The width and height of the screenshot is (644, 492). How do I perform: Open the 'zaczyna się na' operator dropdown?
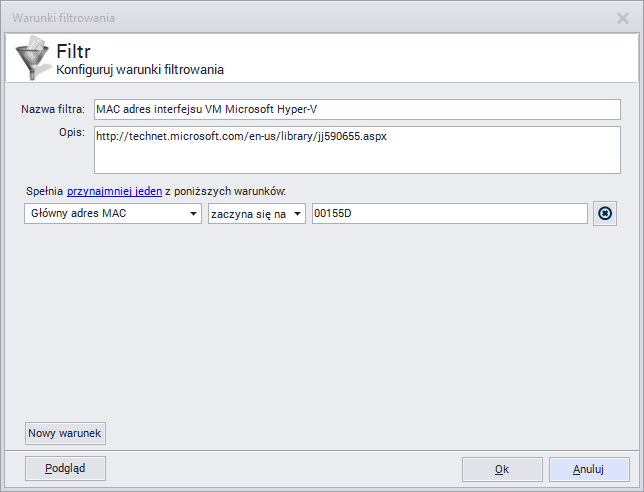[297, 214]
